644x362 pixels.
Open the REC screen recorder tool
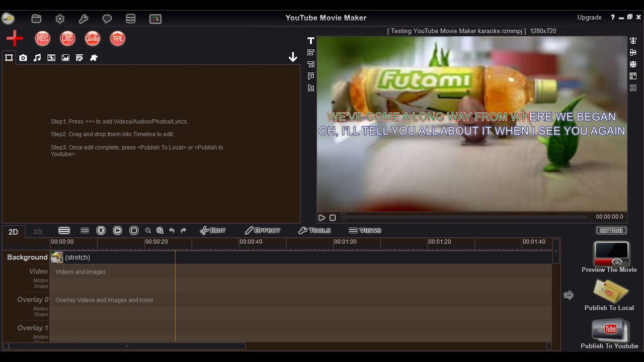[x=42, y=38]
